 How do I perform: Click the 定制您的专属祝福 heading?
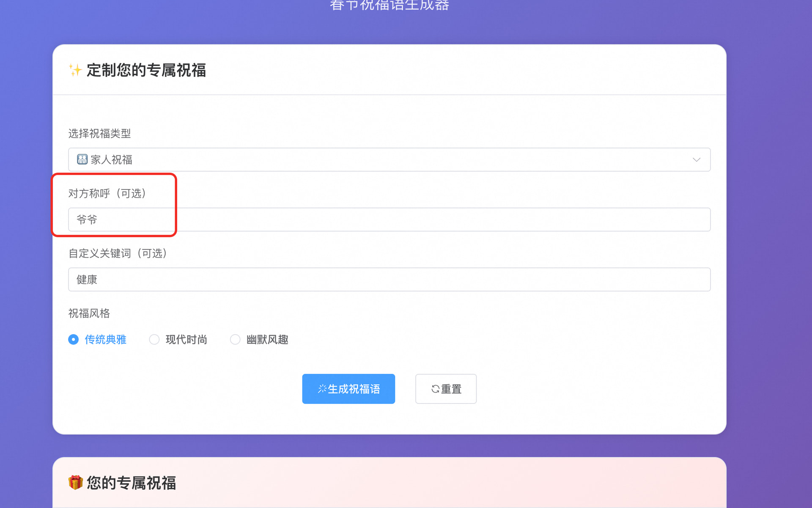[146, 70]
